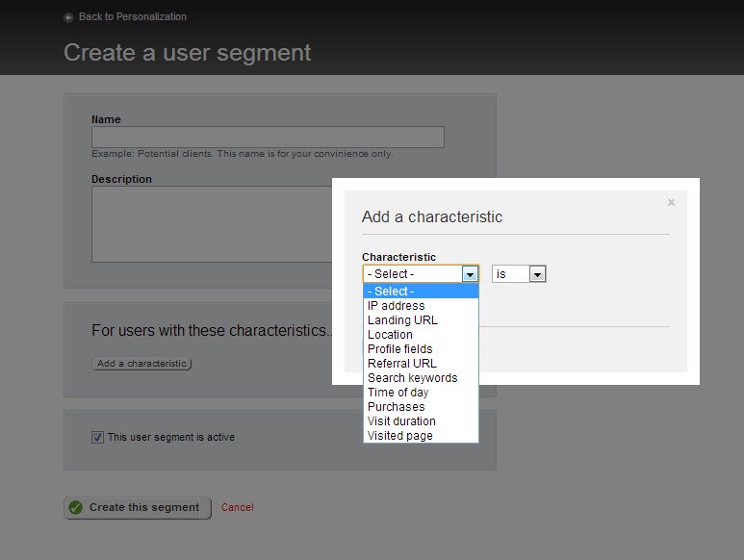The image size is (744, 560).
Task: Choose 'Landing URL' option
Action: (x=401, y=320)
